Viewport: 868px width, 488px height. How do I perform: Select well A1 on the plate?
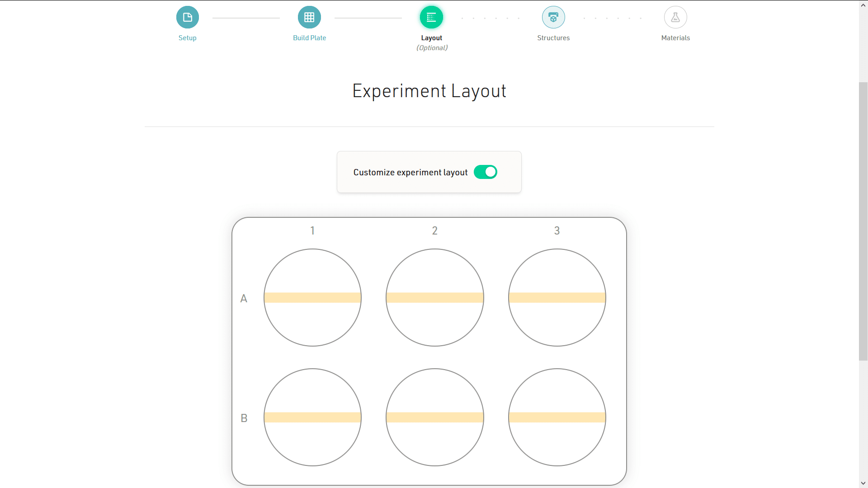312,297
